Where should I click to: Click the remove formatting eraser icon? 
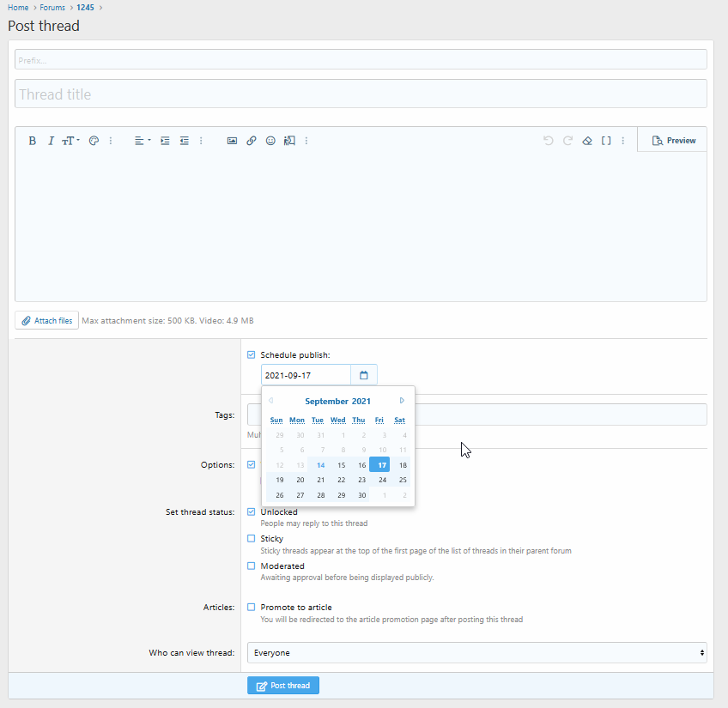pyautogui.click(x=587, y=141)
